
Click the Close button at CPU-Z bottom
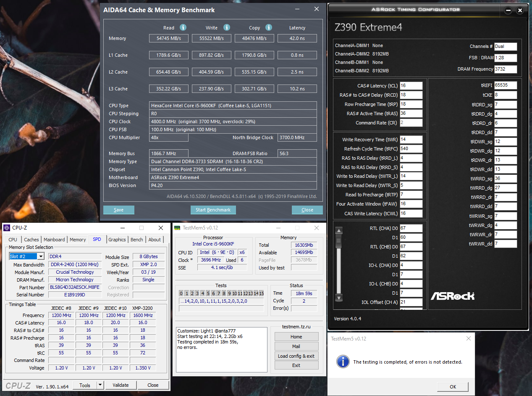coord(153,385)
